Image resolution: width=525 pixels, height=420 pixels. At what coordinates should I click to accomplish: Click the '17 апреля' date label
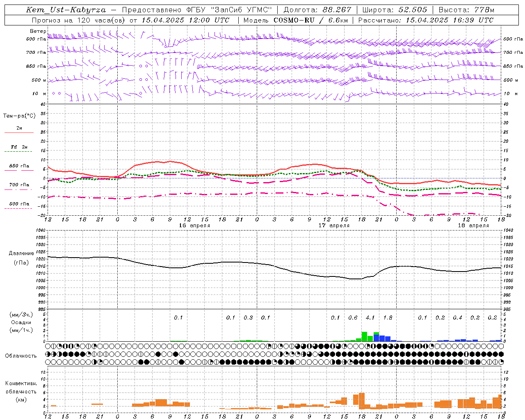(x=334, y=226)
